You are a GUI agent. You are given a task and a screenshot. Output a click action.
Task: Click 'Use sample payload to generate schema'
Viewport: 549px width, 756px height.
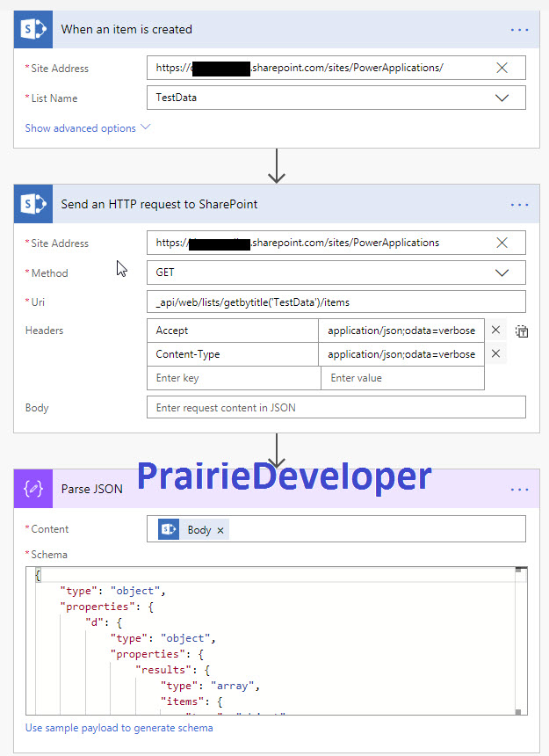pos(119,728)
